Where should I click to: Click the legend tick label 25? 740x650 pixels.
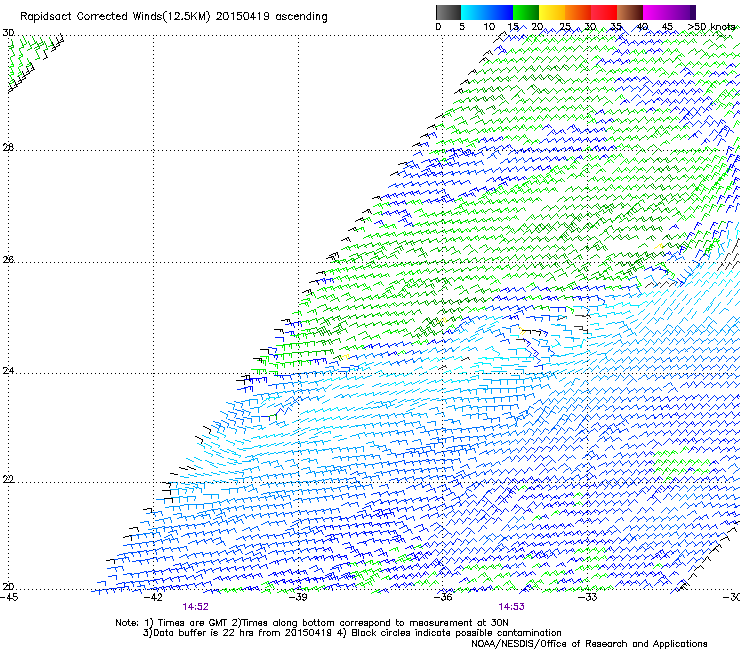[x=565, y=27]
